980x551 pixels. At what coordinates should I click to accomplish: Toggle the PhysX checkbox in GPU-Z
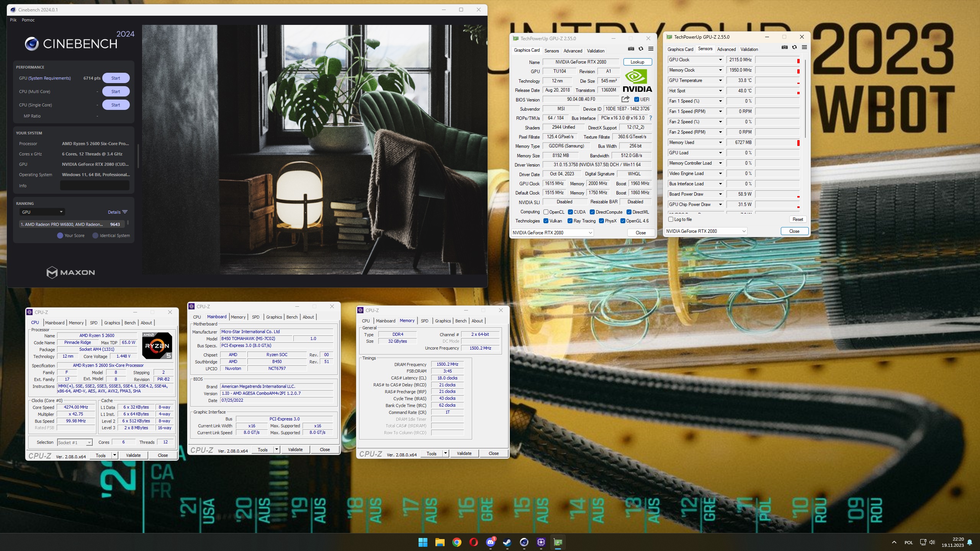pos(601,221)
